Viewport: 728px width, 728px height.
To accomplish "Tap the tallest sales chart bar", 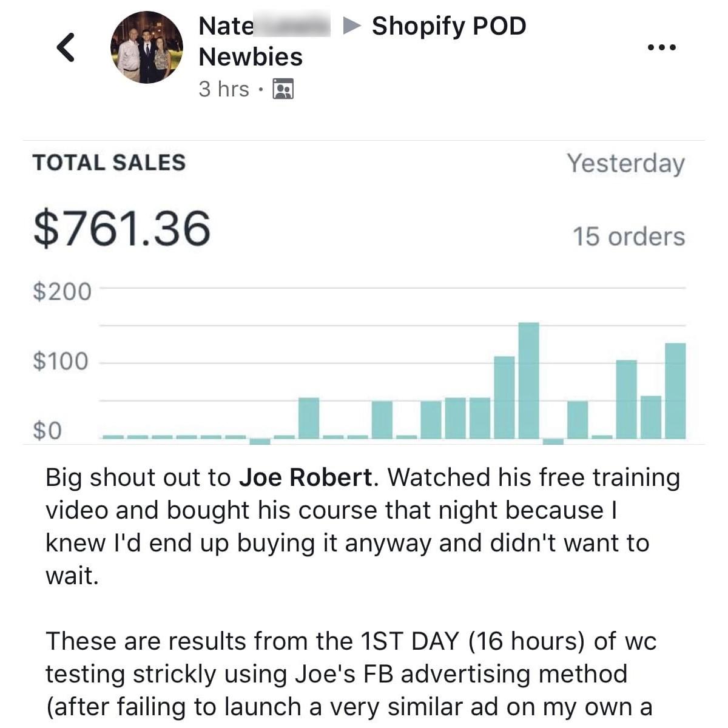I will [529, 380].
